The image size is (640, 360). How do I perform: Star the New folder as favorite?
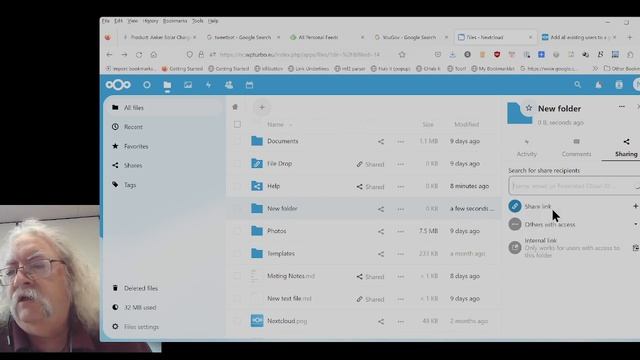pyautogui.click(x=529, y=108)
